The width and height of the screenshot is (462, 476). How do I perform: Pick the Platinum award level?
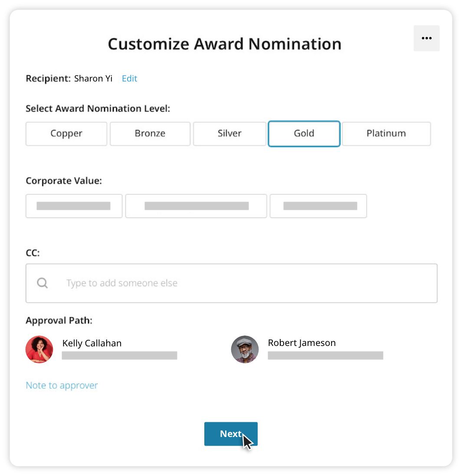point(386,134)
